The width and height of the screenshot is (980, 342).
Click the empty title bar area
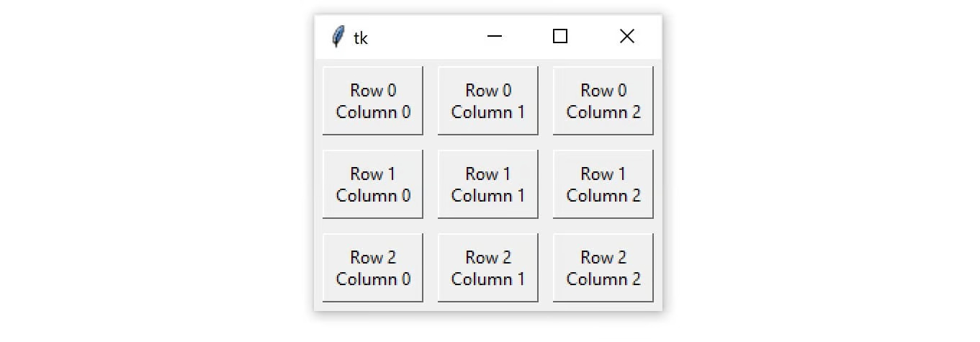coord(415,37)
